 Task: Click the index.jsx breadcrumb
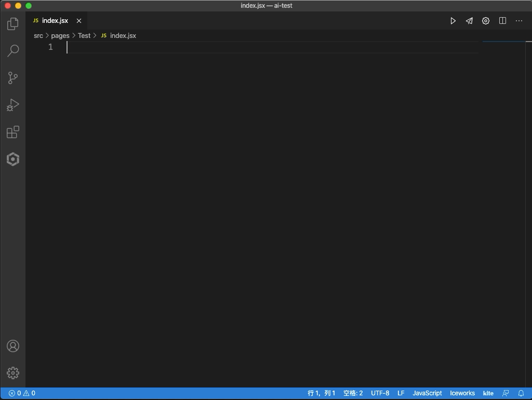(x=118, y=36)
